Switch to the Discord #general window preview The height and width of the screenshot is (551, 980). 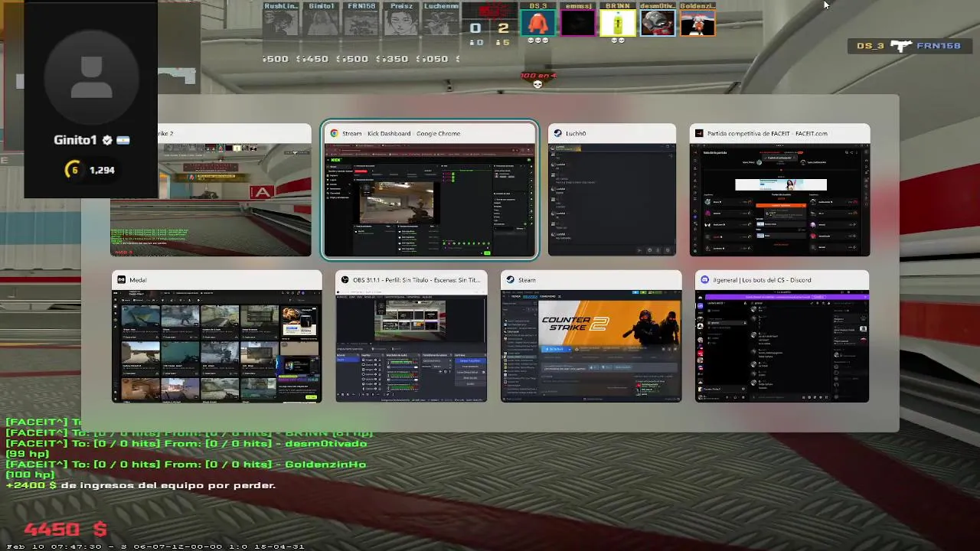(x=782, y=336)
